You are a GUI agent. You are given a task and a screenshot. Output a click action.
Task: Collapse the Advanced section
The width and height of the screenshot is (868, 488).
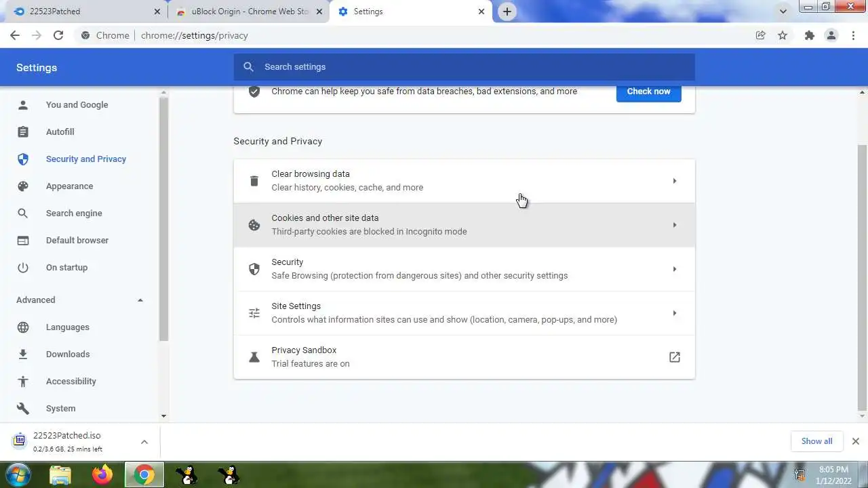140,300
